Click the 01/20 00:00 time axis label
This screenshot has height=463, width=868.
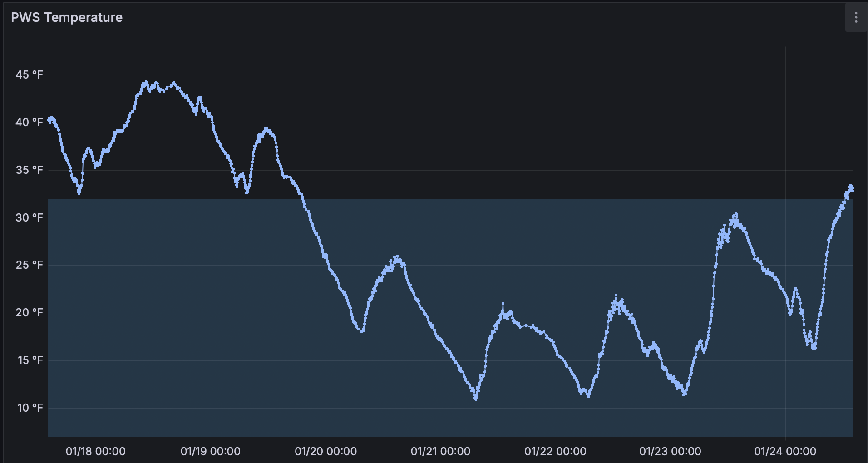pyautogui.click(x=325, y=452)
